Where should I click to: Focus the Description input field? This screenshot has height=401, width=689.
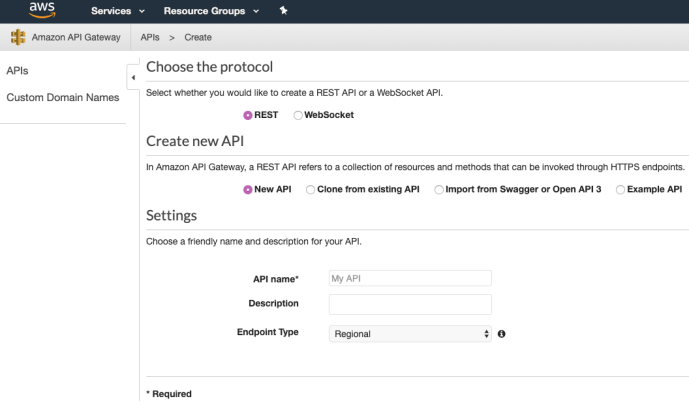[410, 304]
